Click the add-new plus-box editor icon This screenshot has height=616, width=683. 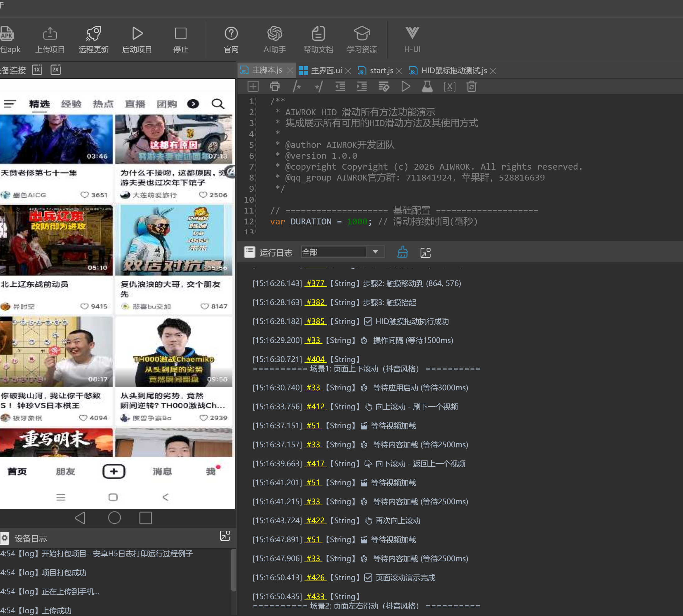click(x=253, y=87)
